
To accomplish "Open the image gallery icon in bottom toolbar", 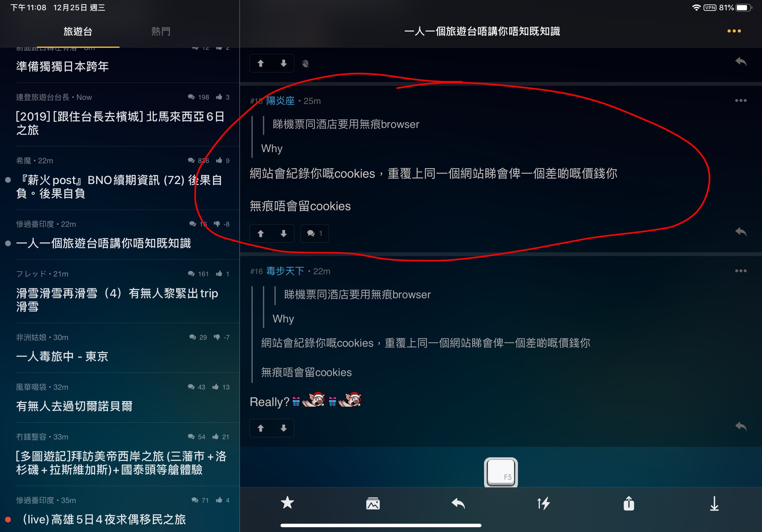I will (373, 504).
